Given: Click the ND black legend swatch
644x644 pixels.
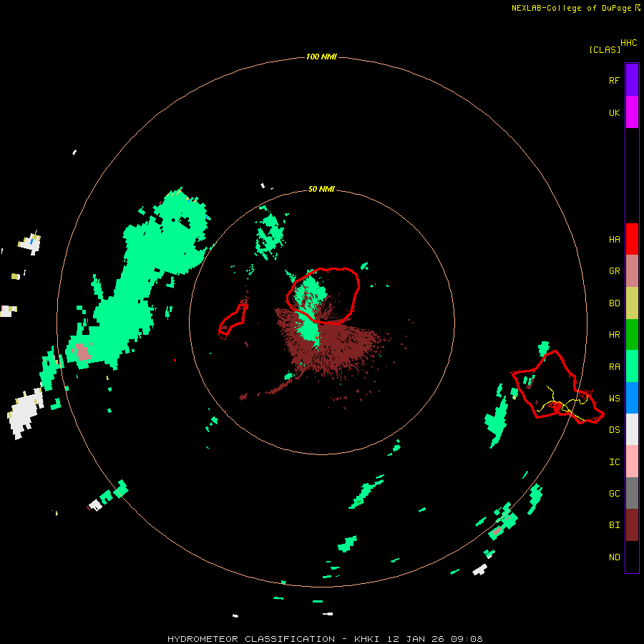Looking at the screenshot, I should pyautogui.click(x=632, y=557).
